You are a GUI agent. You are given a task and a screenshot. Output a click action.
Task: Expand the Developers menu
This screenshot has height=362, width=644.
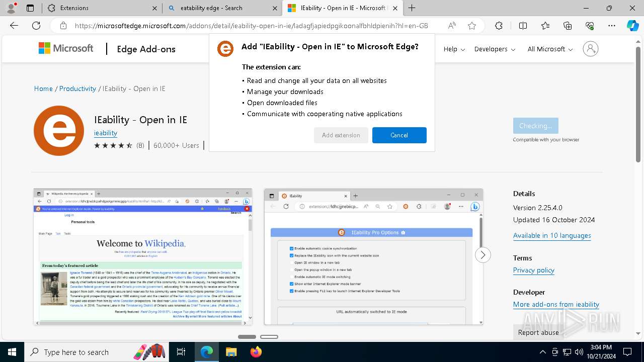495,49
